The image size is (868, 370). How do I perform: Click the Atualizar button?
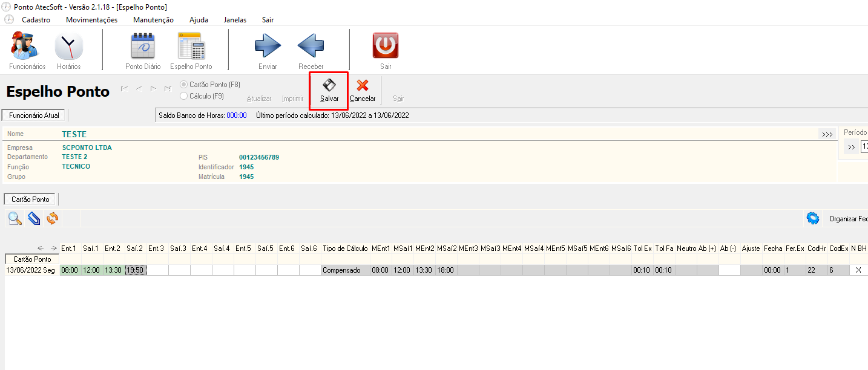259,99
